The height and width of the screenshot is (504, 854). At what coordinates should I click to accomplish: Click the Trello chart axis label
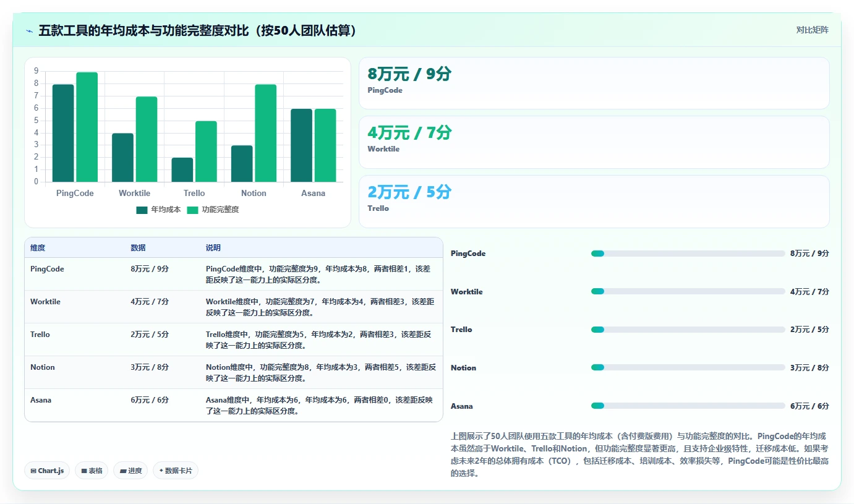(x=194, y=193)
